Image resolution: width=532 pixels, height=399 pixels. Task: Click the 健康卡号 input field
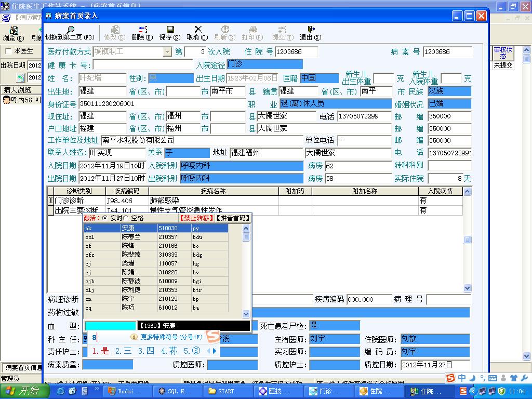[143, 65]
